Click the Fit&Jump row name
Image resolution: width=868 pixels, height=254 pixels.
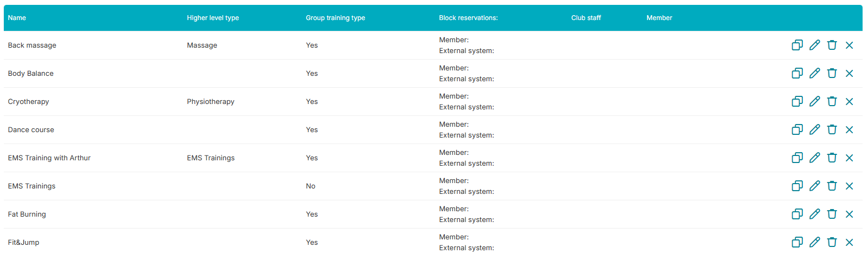[x=23, y=242]
